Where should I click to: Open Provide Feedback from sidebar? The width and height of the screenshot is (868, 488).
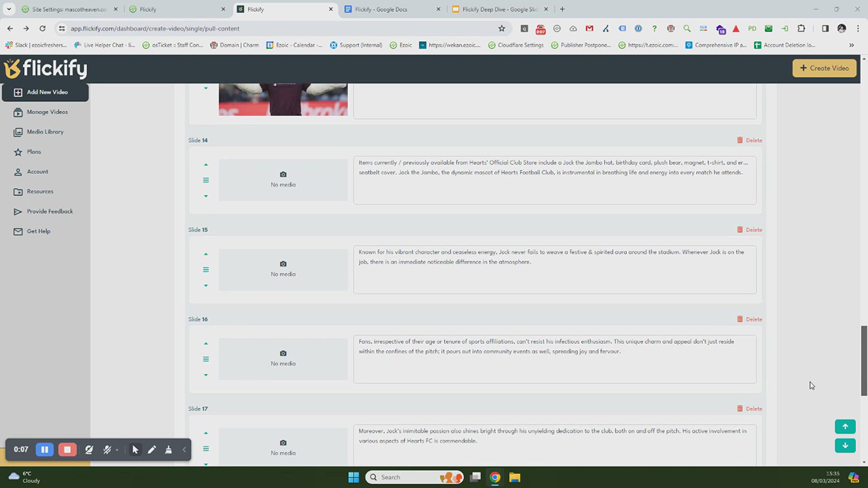point(49,211)
